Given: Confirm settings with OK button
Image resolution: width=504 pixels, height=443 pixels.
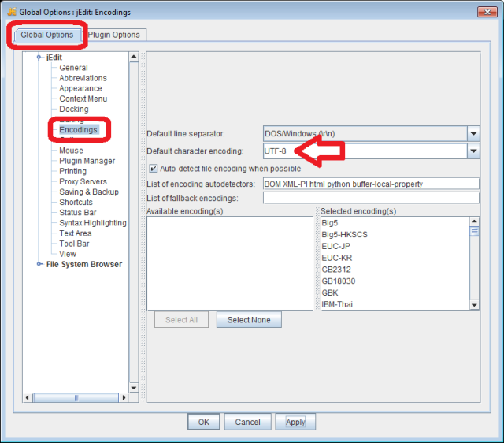Looking at the screenshot, I should click(x=204, y=422).
